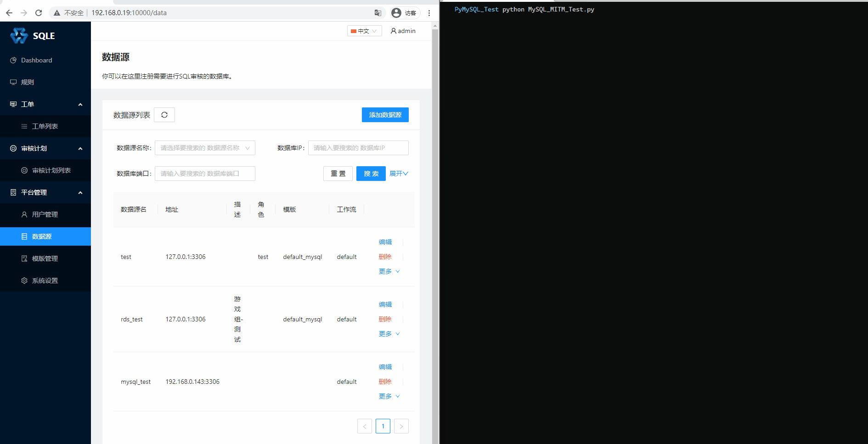
Task: Go to Dashboard in the sidebar
Action: point(36,60)
